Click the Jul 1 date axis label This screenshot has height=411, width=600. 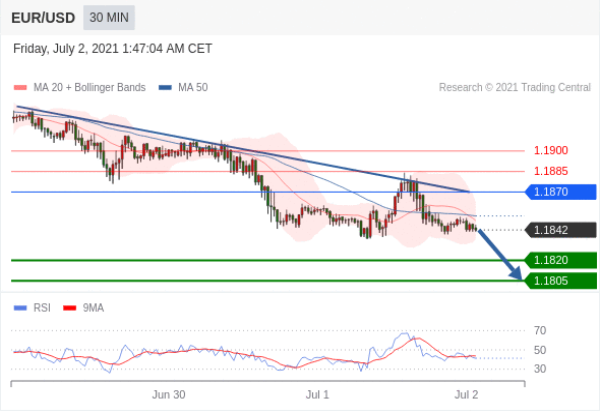(x=317, y=395)
